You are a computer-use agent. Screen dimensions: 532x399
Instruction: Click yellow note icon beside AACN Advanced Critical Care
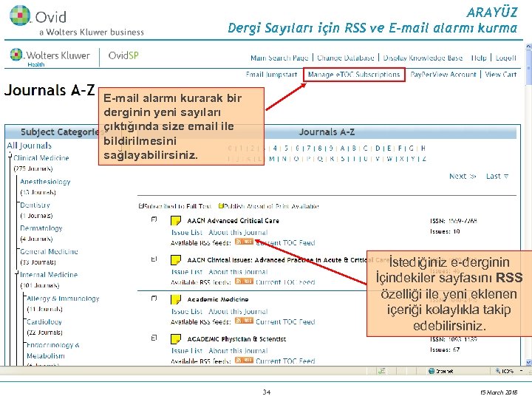(x=175, y=221)
